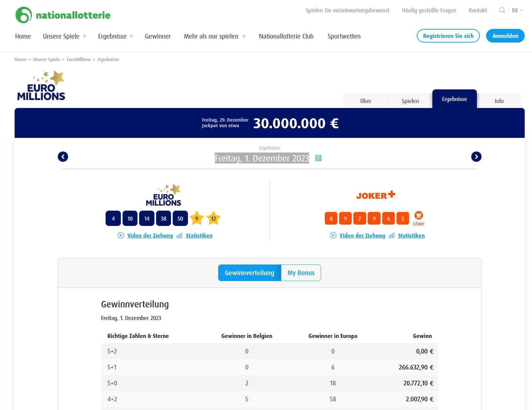Click the 5+2 row label
The height and width of the screenshot is (410, 532).
point(112,351)
